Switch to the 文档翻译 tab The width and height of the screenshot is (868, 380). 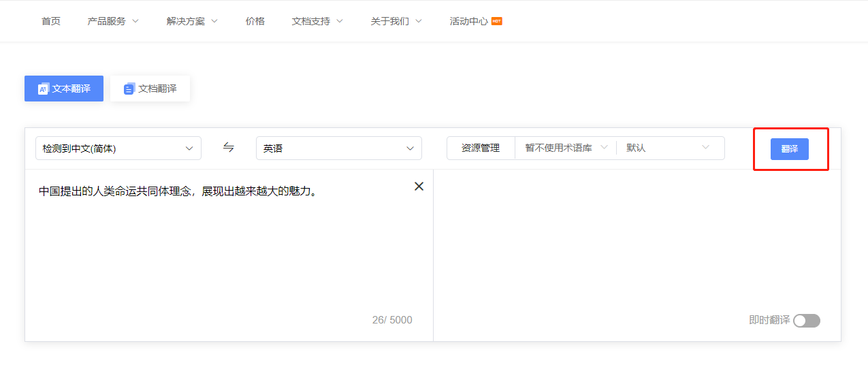point(150,89)
